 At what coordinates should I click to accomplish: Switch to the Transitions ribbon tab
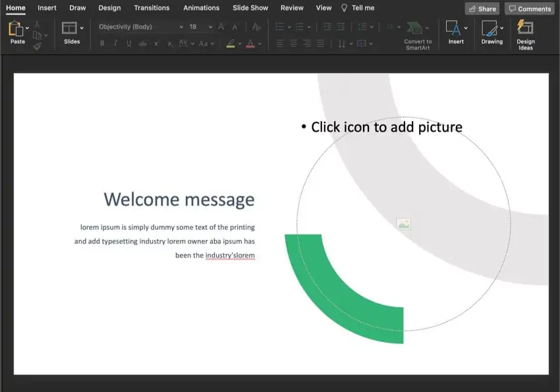click(x=152, y=8)
